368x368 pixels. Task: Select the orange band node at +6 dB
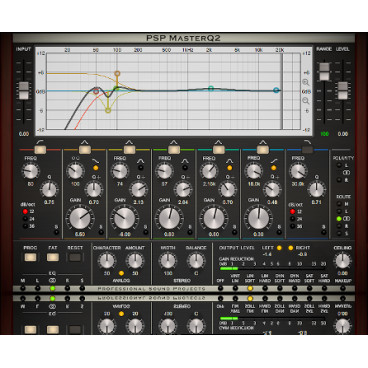click(x=117, y=73)
